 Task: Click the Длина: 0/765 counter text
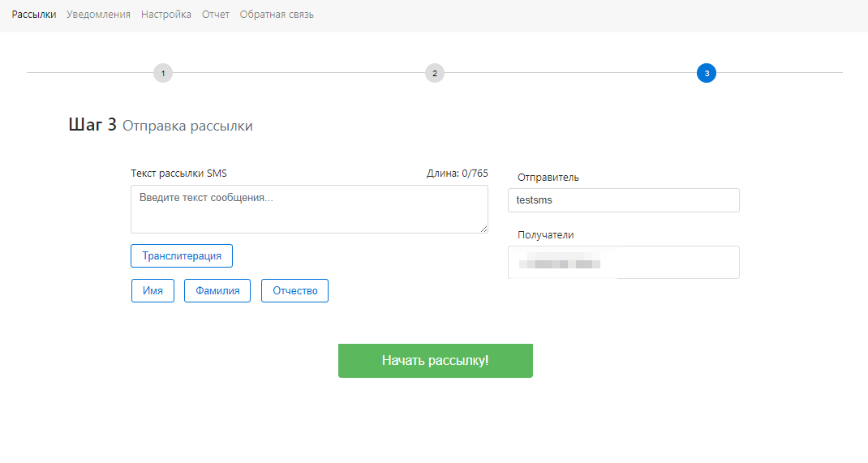(x=458, y=174)
